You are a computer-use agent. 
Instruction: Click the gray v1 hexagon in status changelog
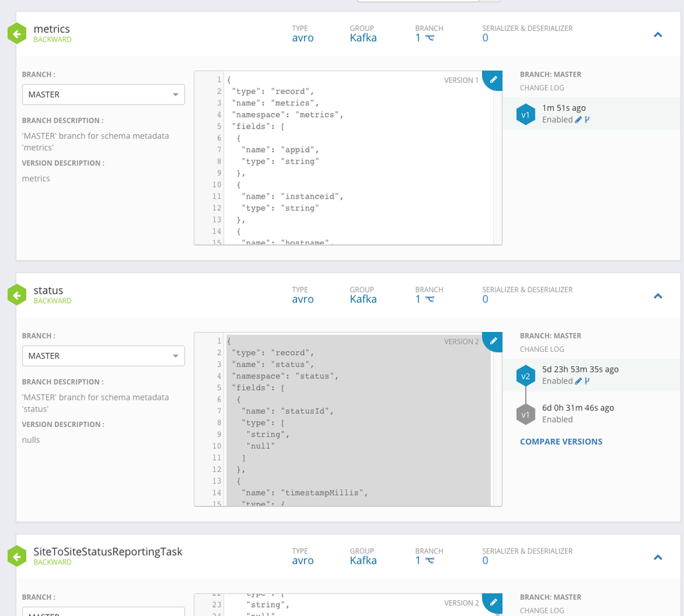525,414
